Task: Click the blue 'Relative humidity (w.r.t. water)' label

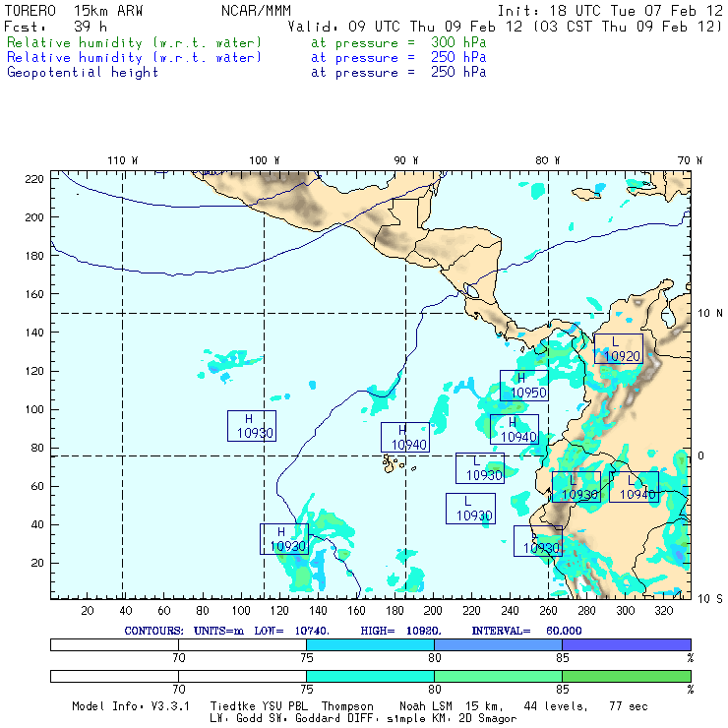Action: [134, 58]
